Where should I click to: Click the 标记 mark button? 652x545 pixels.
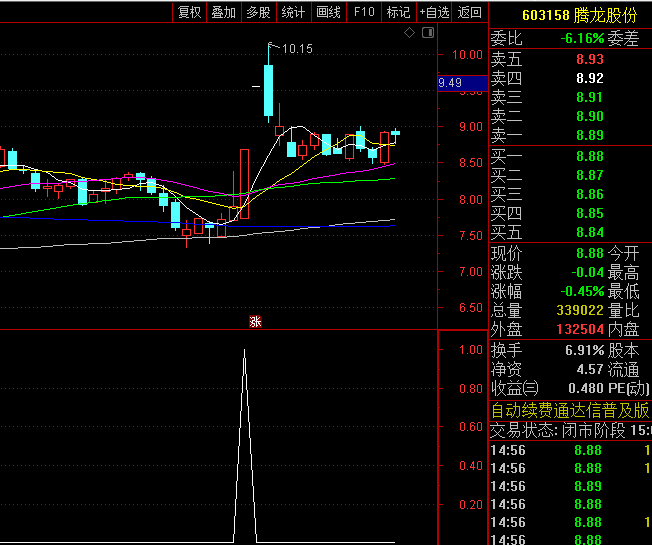click(x=398, y=12)
